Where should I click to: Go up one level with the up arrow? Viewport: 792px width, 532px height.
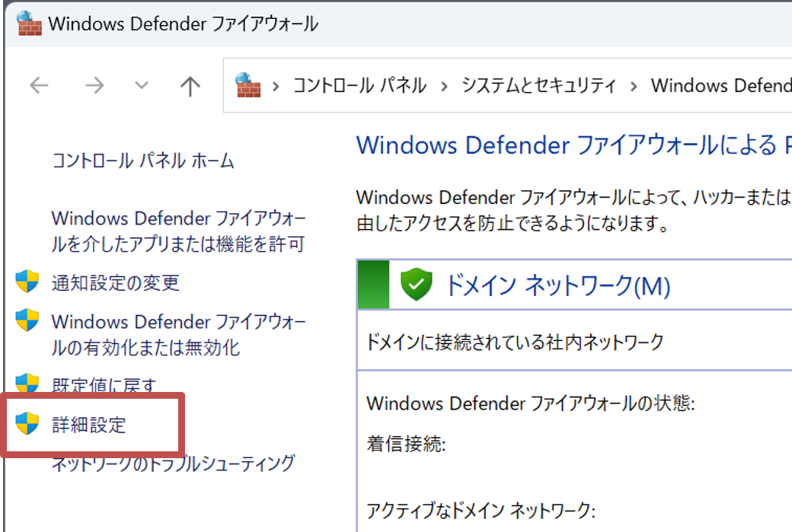tap(190, 85)
